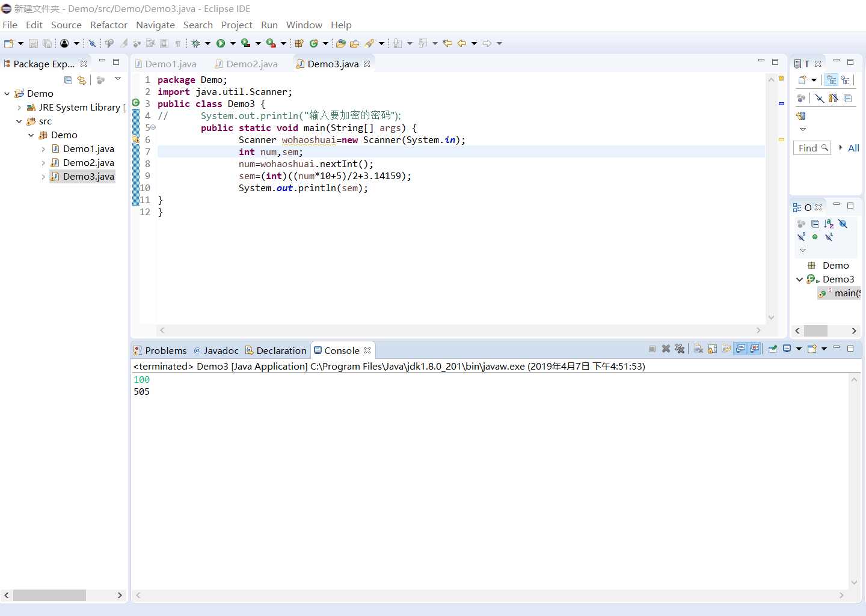Click the editor horizontal scrollbar
Viewport: 866px width, 616px height.
point(460,330)
